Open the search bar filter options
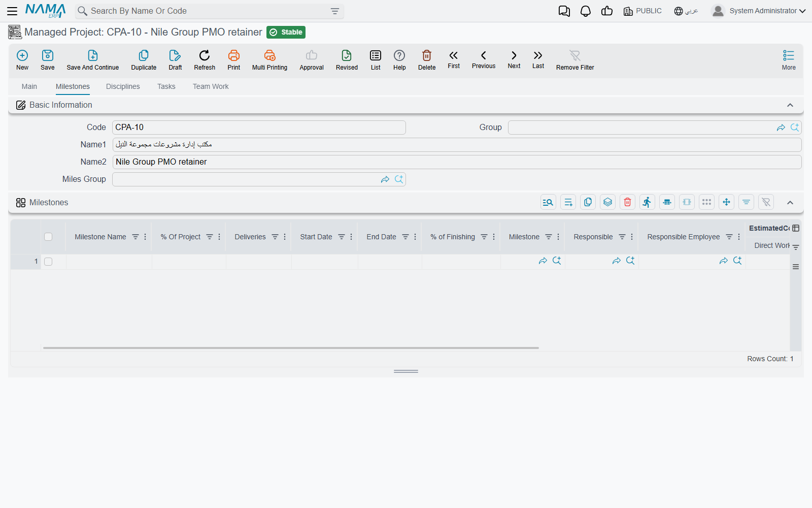This screenshot has width=812, height=508. (335, 11)
